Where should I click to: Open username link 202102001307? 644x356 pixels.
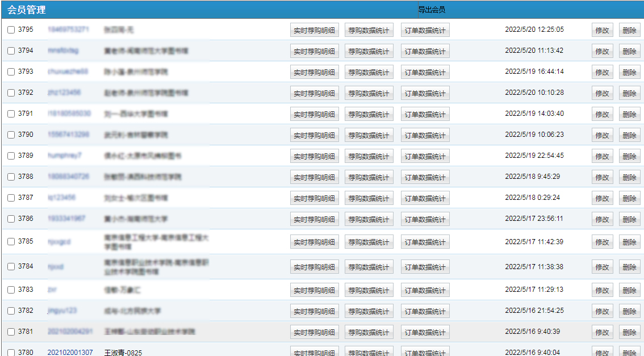[70, 353]
